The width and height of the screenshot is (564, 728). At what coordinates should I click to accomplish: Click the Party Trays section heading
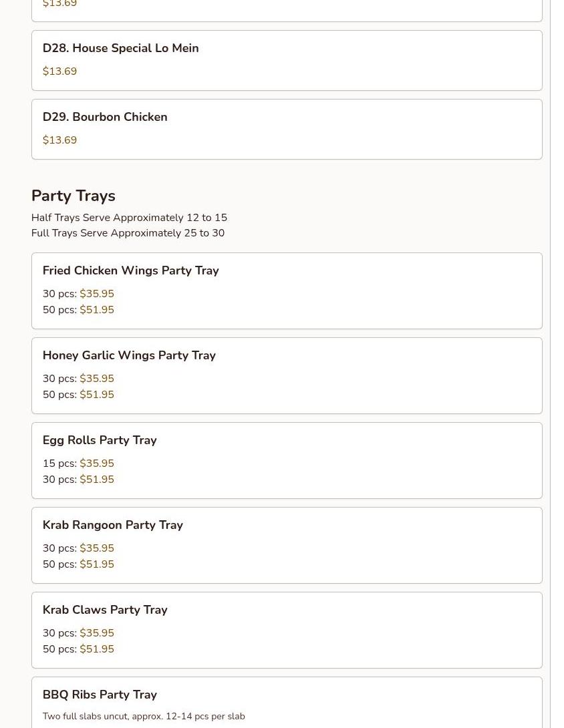click(74, 196)
